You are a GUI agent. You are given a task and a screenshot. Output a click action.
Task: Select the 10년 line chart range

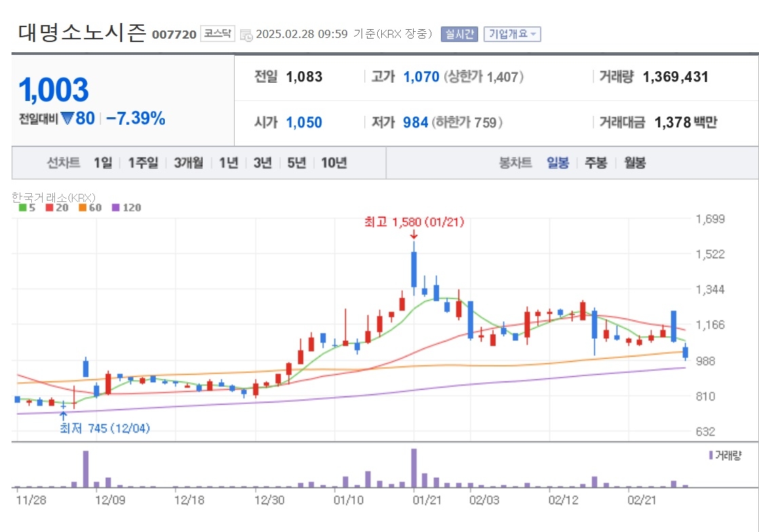point(334,163)
